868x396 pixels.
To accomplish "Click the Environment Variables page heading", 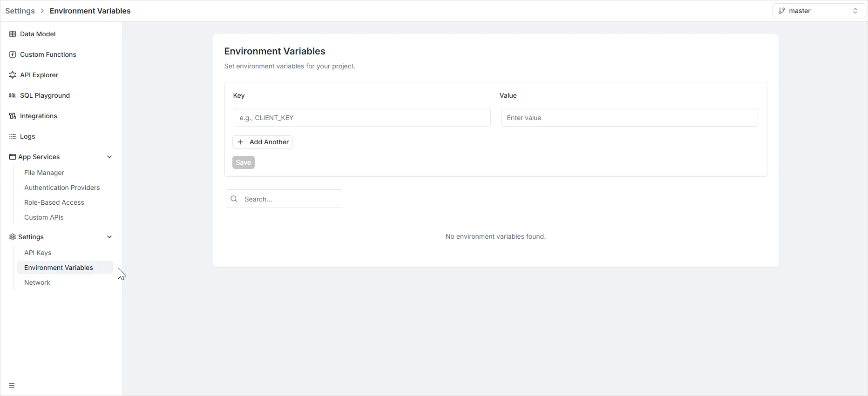I will pyautogui.click(x=275, y=51).
